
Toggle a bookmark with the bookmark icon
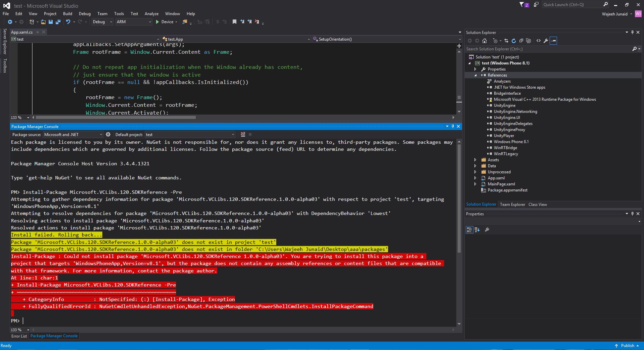tap(234, 22)
